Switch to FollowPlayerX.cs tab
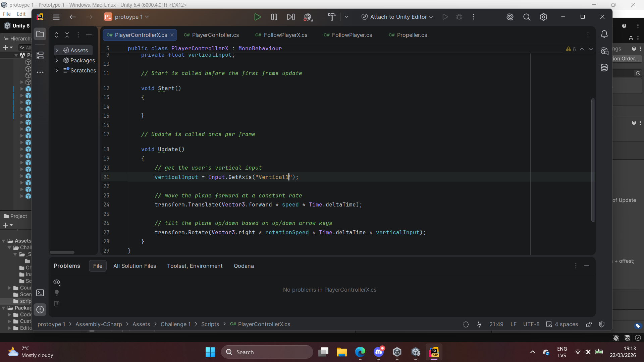 click(285, 35)
